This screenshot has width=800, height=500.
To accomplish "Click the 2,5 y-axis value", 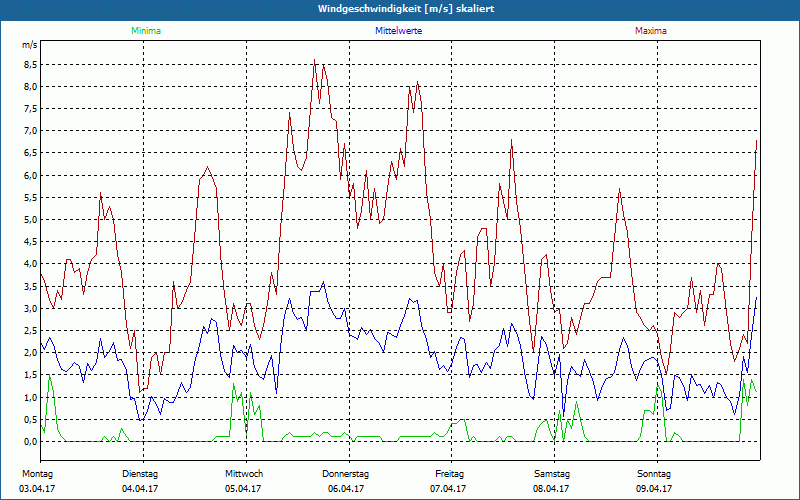I will [x=31, y=331].
